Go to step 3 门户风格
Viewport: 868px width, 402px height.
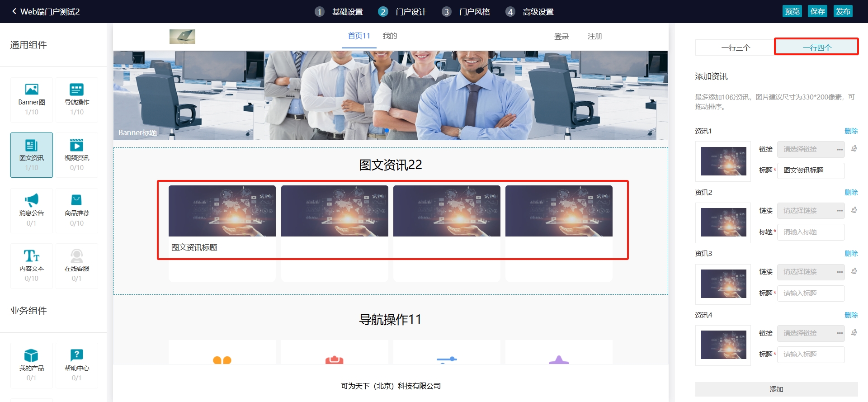click(466, 12)
